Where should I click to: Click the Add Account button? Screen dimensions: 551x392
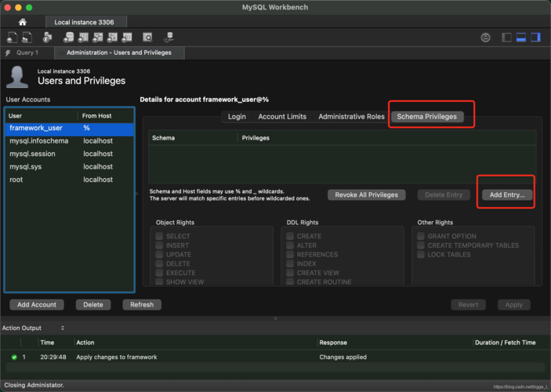pos(37,305)
